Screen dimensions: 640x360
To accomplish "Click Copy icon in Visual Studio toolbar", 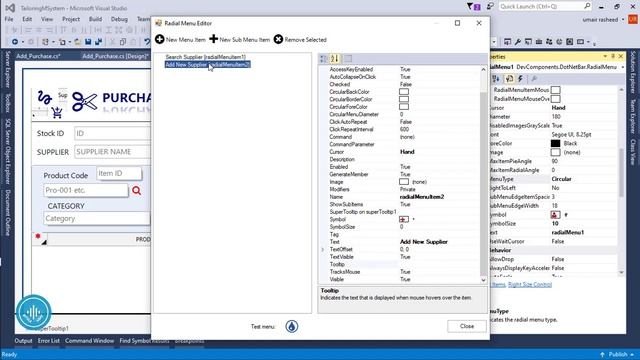I will pos(123,42).
